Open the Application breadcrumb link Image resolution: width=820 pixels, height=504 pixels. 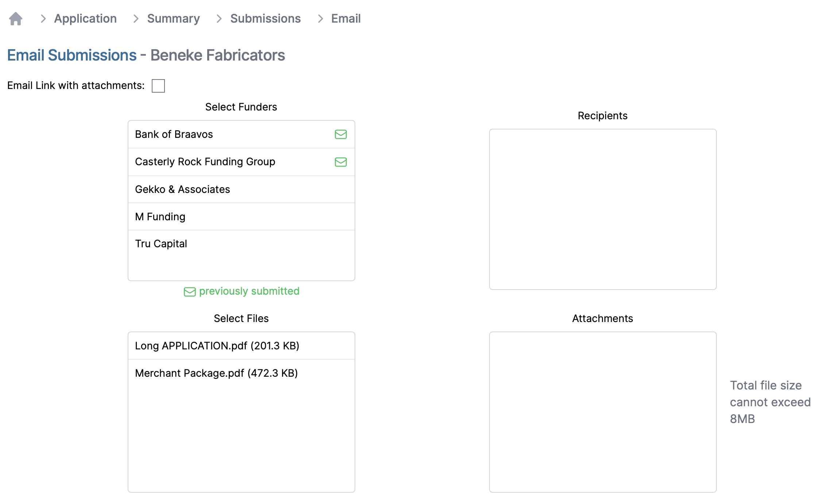click(x=85, y=19)
